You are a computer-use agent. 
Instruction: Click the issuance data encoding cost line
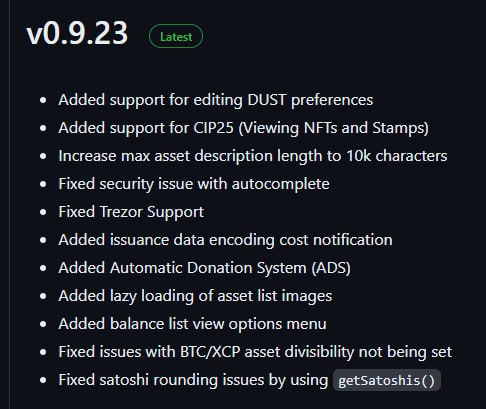(225, 240)
